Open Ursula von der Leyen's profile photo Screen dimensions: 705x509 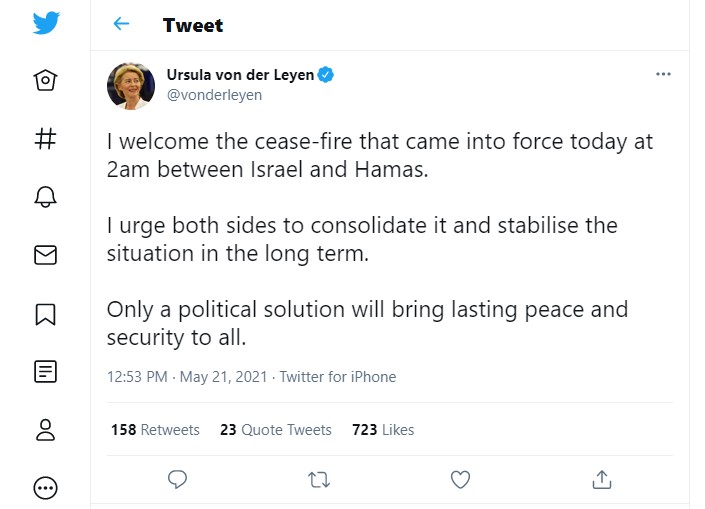(x=131, y=86)
